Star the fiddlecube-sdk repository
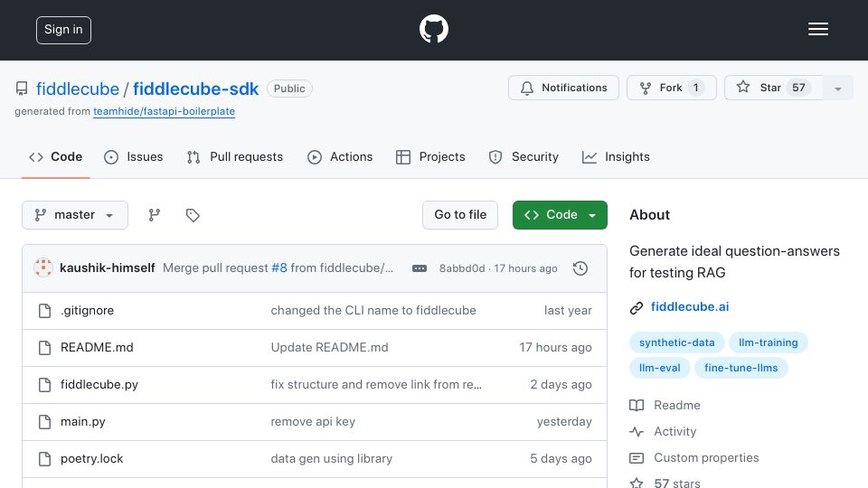Viewport: 868px width, 488px height. (773, 88)
